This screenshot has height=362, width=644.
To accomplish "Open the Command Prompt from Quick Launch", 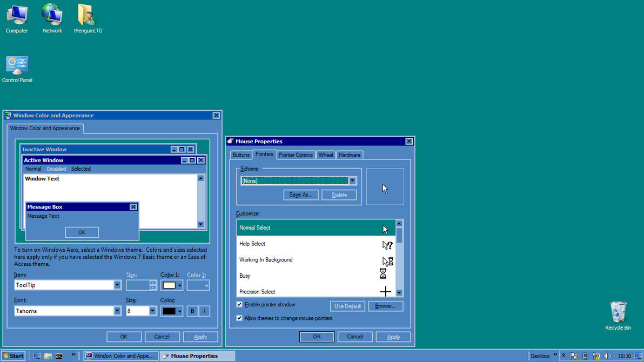I will (58, 356).
